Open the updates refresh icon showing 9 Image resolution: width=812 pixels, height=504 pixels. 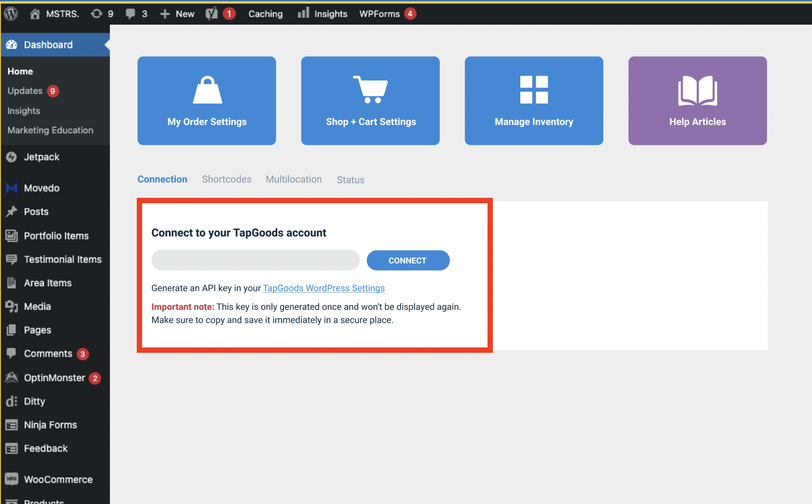97,13
